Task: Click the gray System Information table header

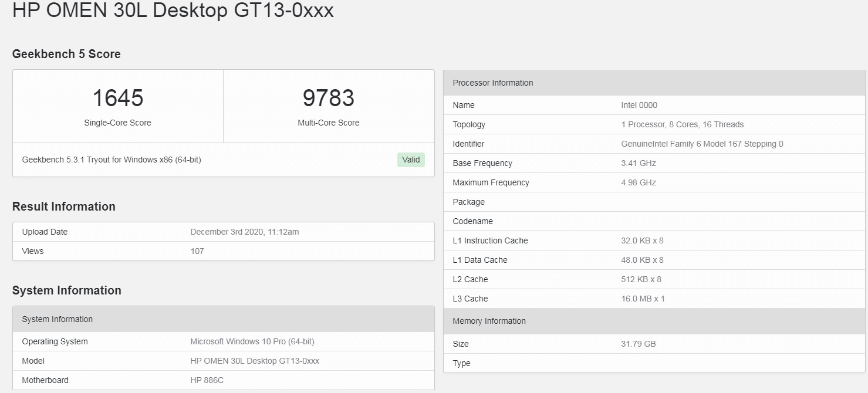Action: click(x=224, y=319)
